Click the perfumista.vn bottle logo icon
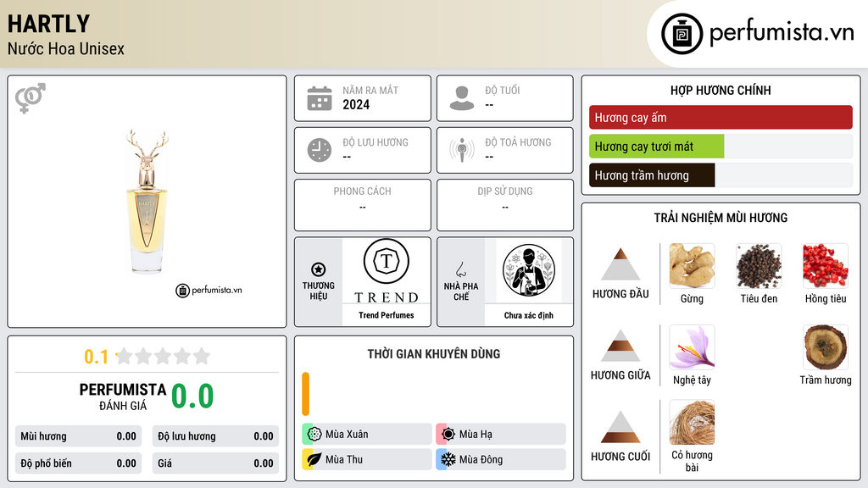868x488 pixels. (682, 34)
